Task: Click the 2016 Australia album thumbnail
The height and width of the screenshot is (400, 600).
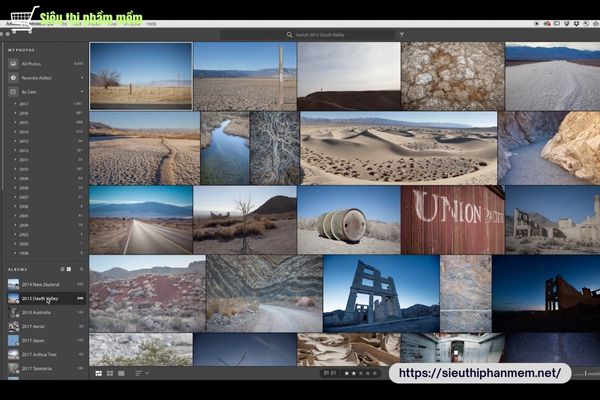Action: click(x=13, y=312)
